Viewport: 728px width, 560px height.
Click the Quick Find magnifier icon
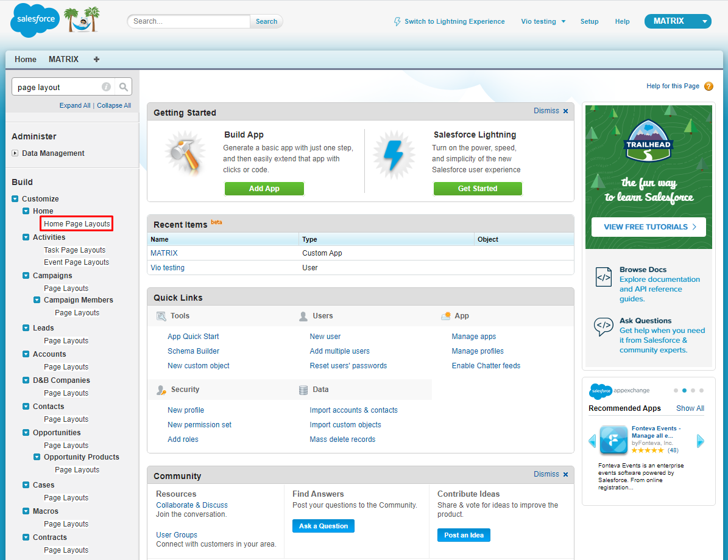124,87
